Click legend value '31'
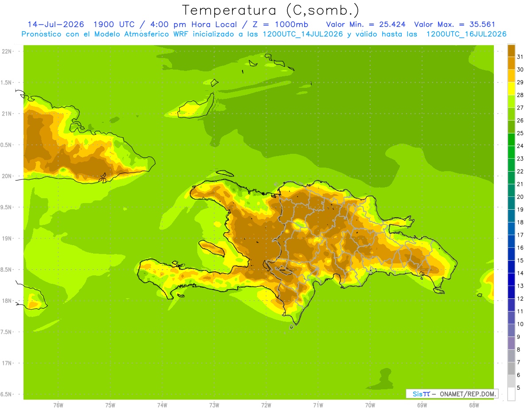This screenshot has height=411, width=532. [520, 57]
